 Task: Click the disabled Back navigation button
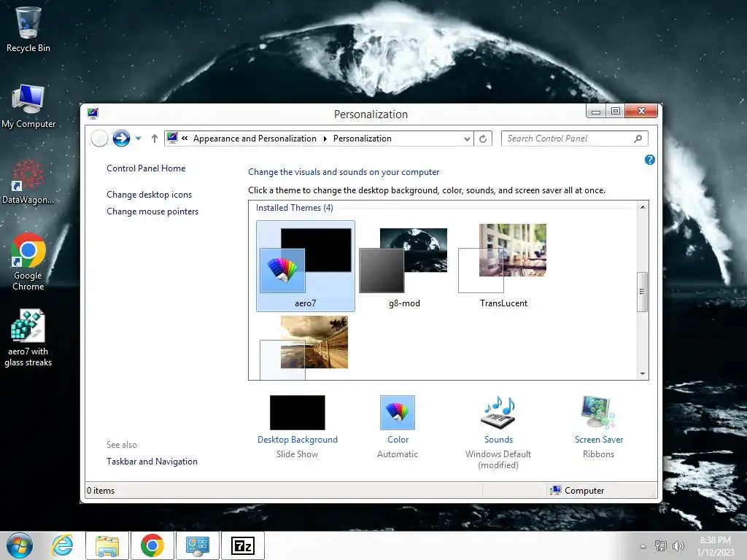(99, 139)
